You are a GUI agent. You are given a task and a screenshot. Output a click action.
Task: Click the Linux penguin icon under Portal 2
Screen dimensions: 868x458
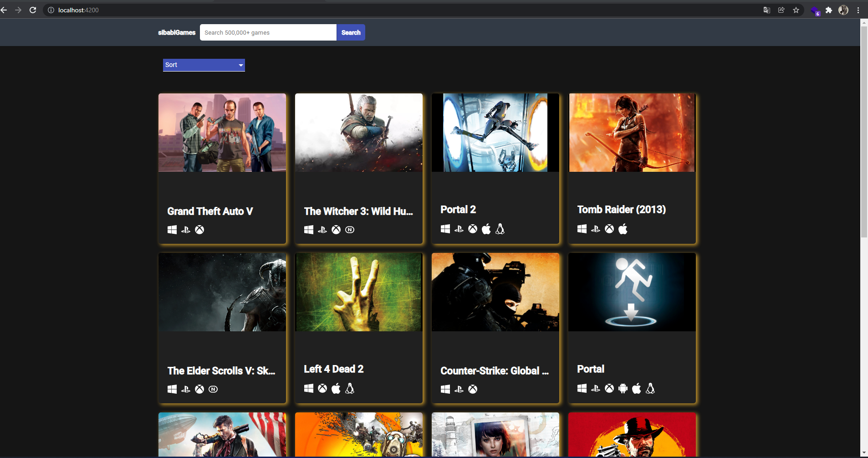500,229
